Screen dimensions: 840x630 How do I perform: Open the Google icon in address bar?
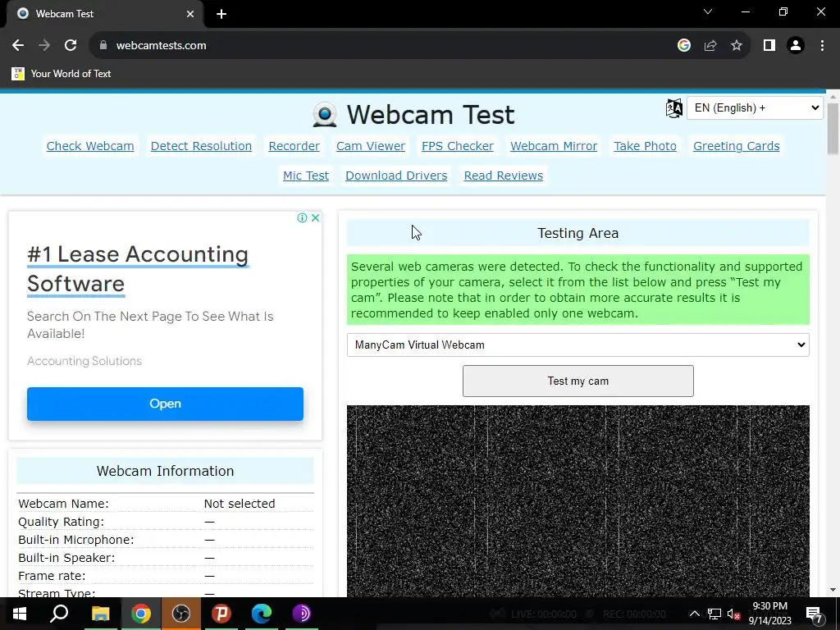pyautogui.click(x=684, y=46)
